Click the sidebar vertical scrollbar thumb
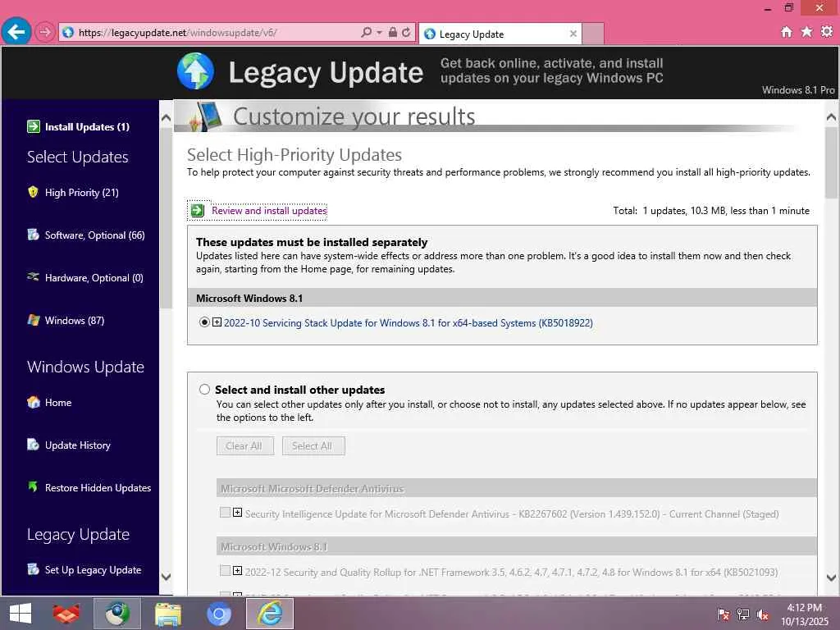 point(166,218)
